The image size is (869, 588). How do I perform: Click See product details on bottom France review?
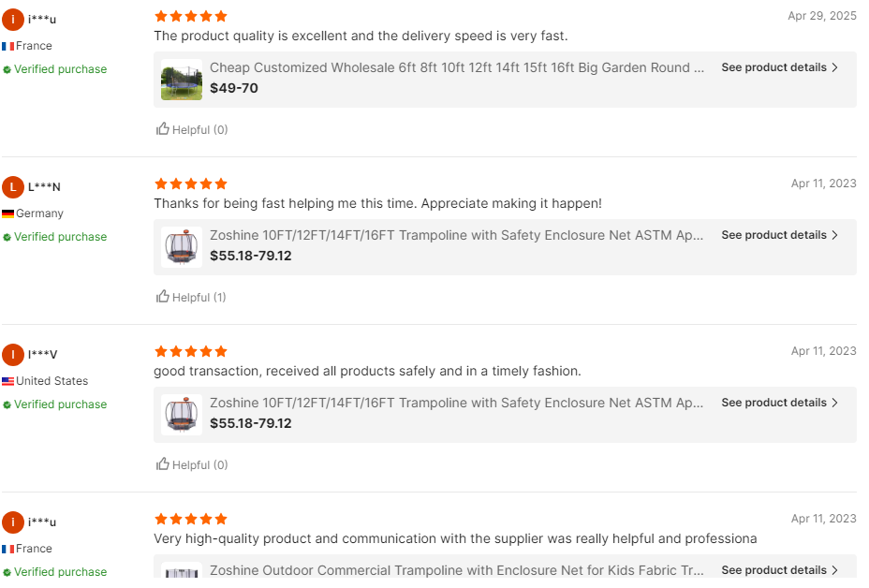pos(773,570)
